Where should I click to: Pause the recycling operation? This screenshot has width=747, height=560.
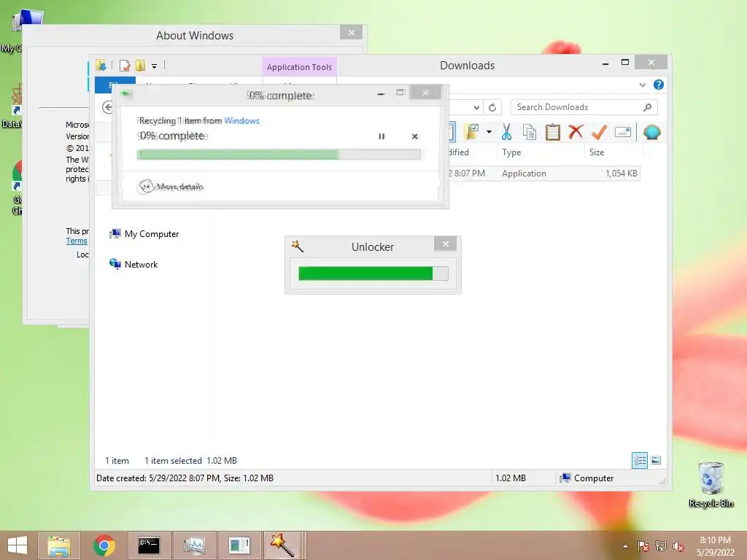[x=382, y=136]
